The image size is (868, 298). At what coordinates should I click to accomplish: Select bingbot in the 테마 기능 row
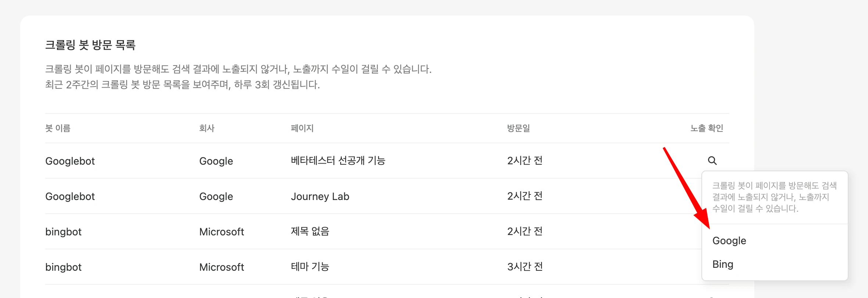pyautogui.click(x=63, y=267)
